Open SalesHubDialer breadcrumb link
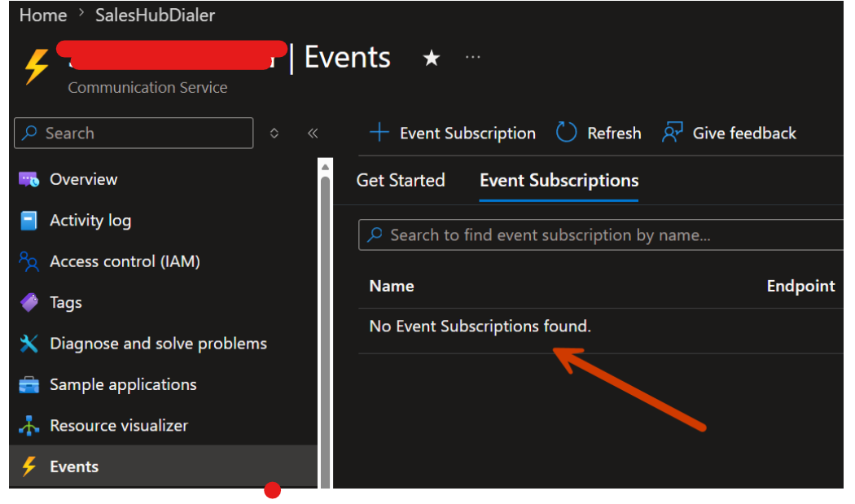 [155, 15]
